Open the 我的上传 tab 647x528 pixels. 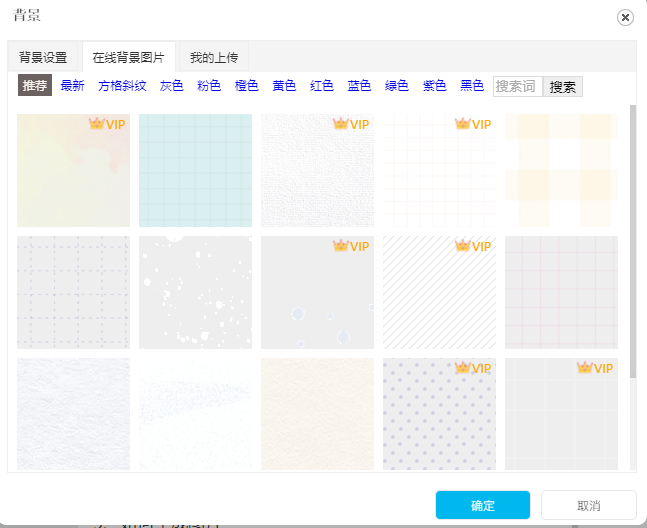pos(214,57)
